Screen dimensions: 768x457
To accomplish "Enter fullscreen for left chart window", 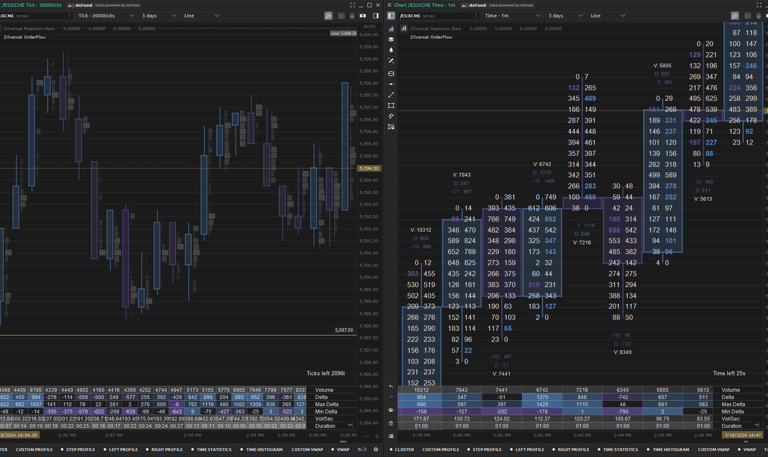I will 352,5.
